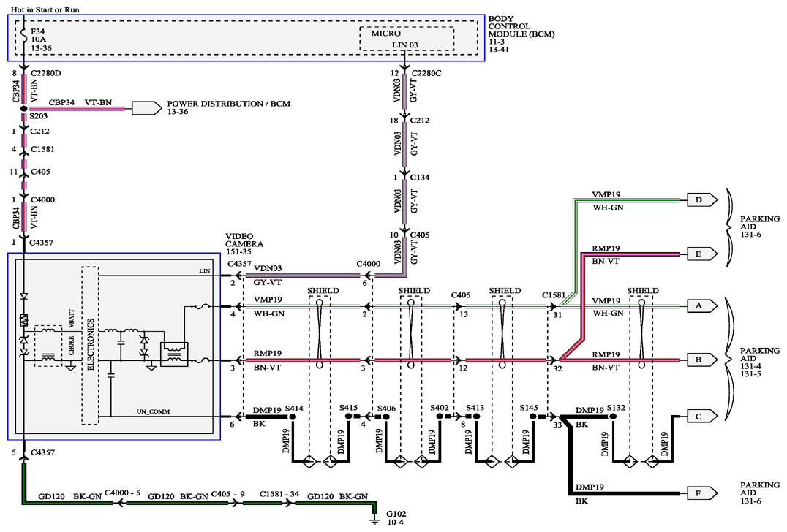
Task: Select the 'VIDEO CAMERA 151-35' title
Action: coord(244,243)
